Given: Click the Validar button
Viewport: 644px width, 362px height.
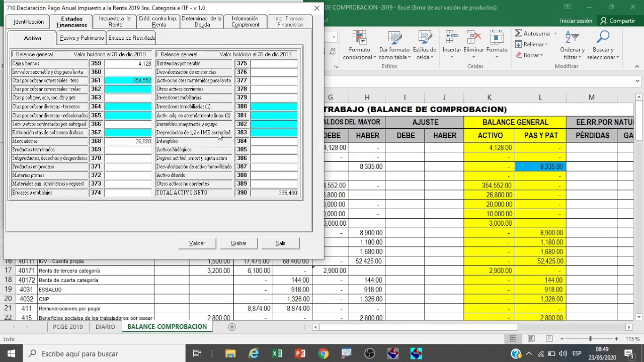Looking at the screenshot, I should click(197, 243).
